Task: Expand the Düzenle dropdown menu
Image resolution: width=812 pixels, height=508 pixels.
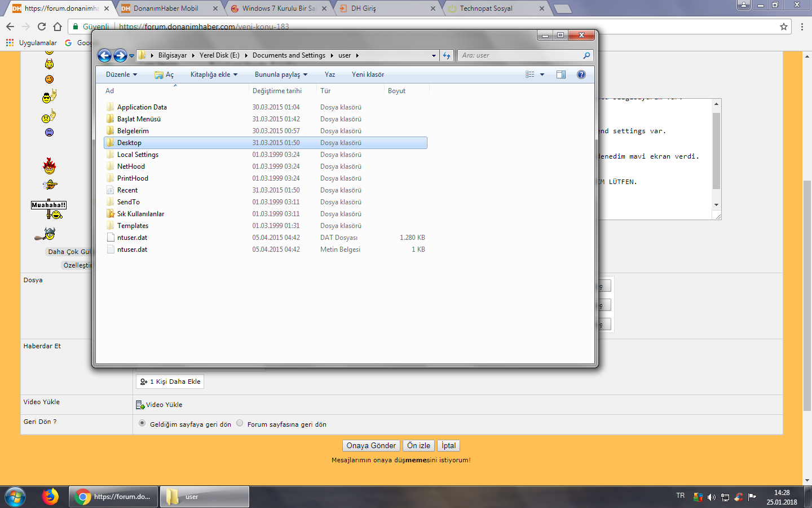Action: [121, 75]
